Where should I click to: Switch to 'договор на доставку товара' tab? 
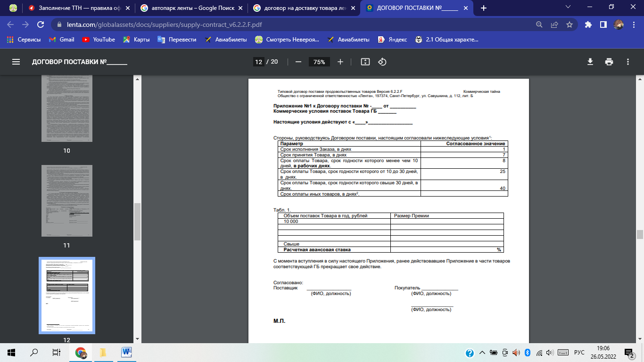303,8
